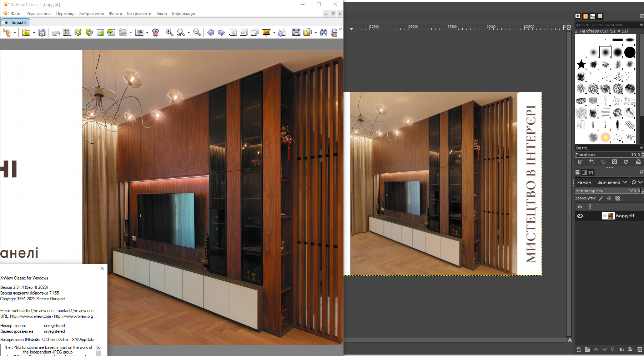Open search with the binoculars icon
This screenshot has width=644, height=356.
323,33
